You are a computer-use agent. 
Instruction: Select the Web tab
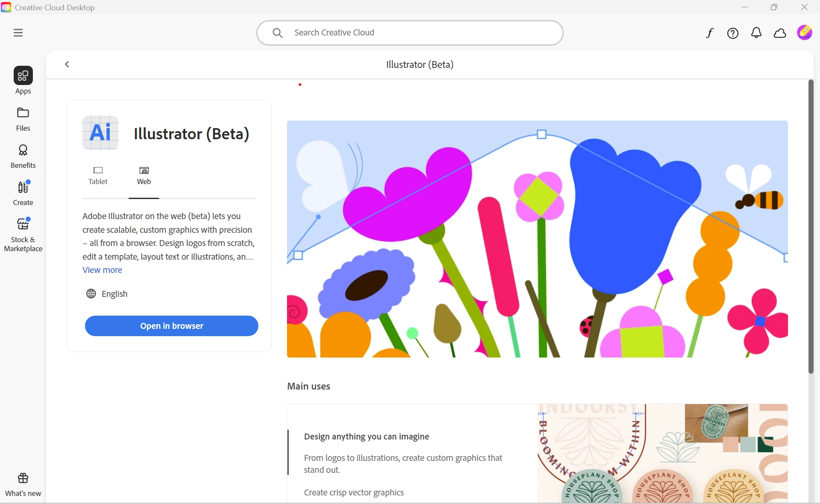pyautogui.click(x=144, y=176)
